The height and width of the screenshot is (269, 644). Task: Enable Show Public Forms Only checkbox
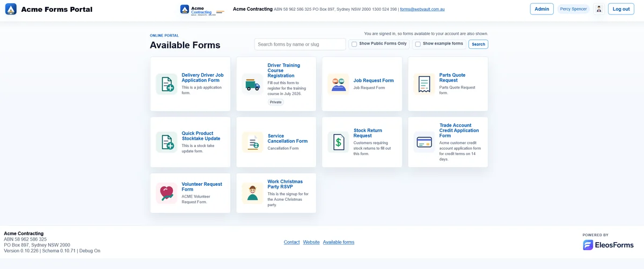coord(354,44)
